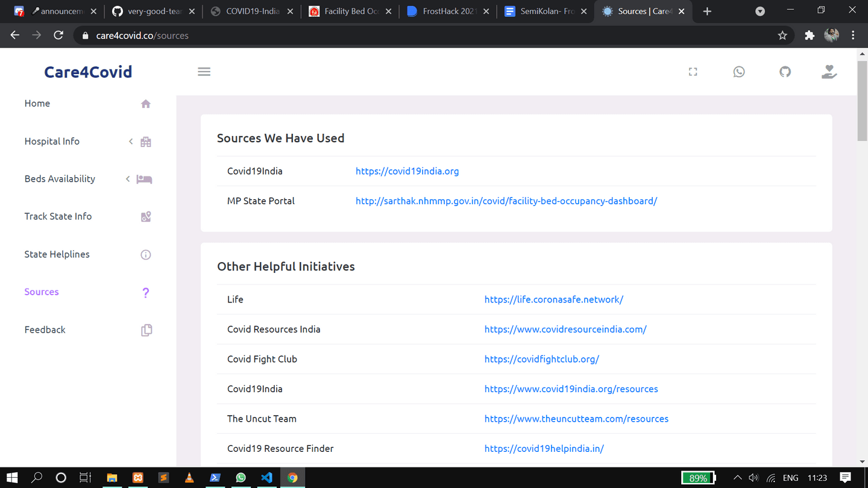Switch to the announcements tab
Screen dimensions: 868x488
click(x=56, y=11)
